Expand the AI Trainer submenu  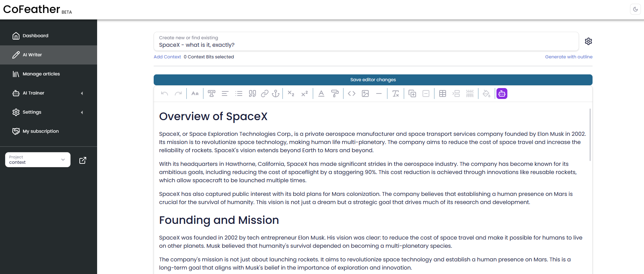[48, 93]
